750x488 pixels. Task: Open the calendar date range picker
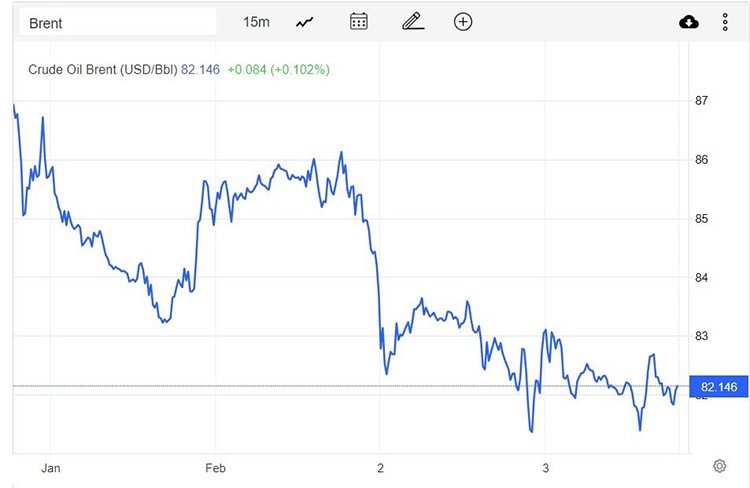(359, 22)
